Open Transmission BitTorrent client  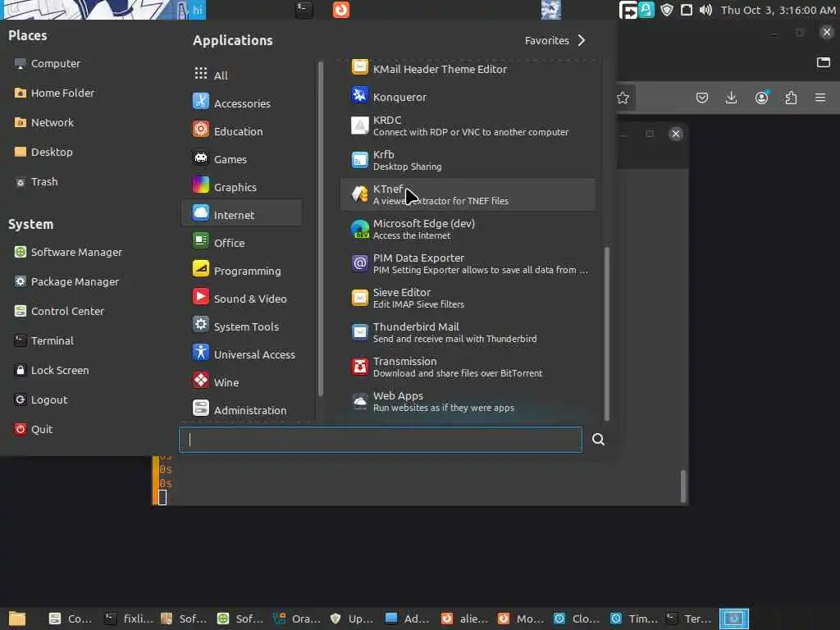[467, 367]
